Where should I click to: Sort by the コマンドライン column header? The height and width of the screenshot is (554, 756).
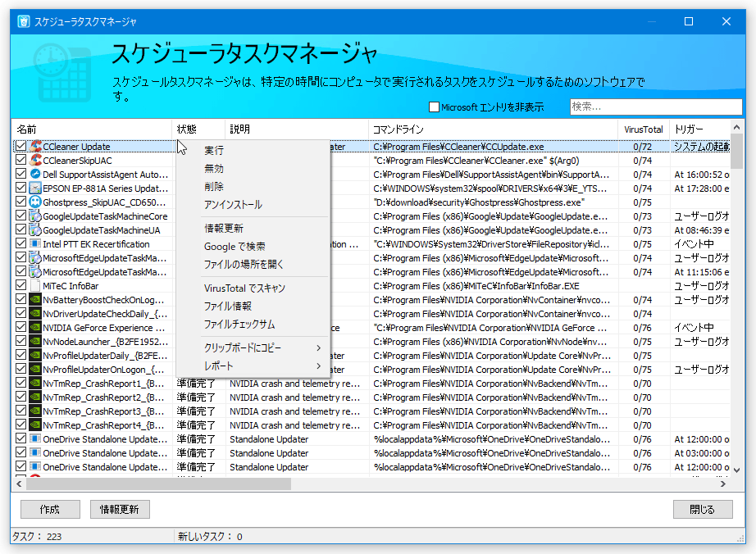(x=494, y=129)
